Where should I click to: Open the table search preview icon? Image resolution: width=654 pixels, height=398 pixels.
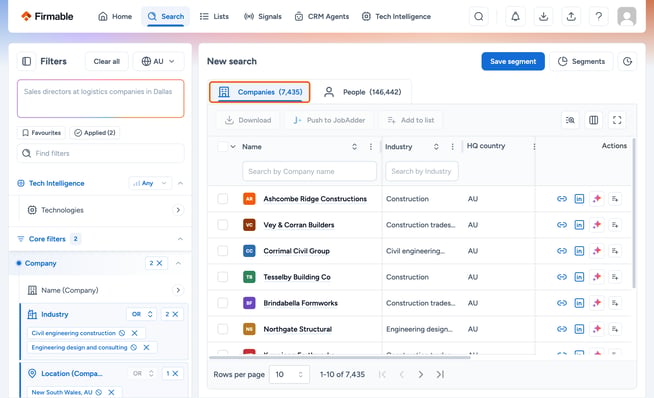click(570, 120)
